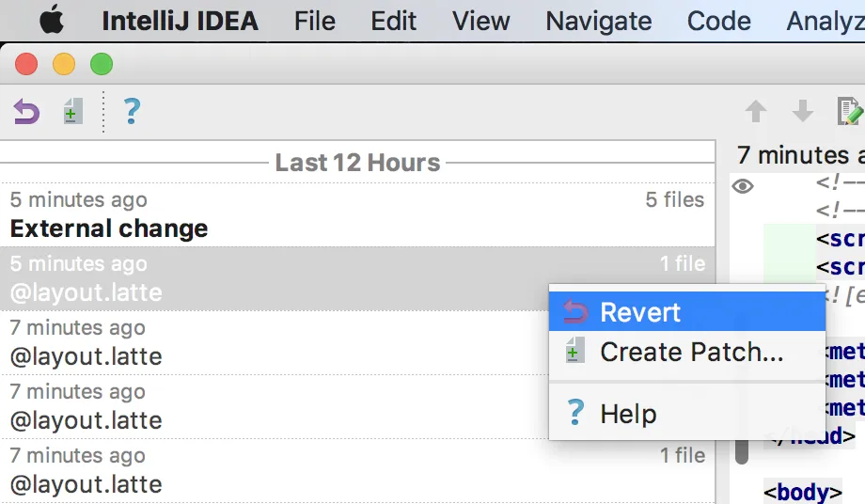Pick Help from the context menu
Viewport: 865px width, 504px height.
628,414
